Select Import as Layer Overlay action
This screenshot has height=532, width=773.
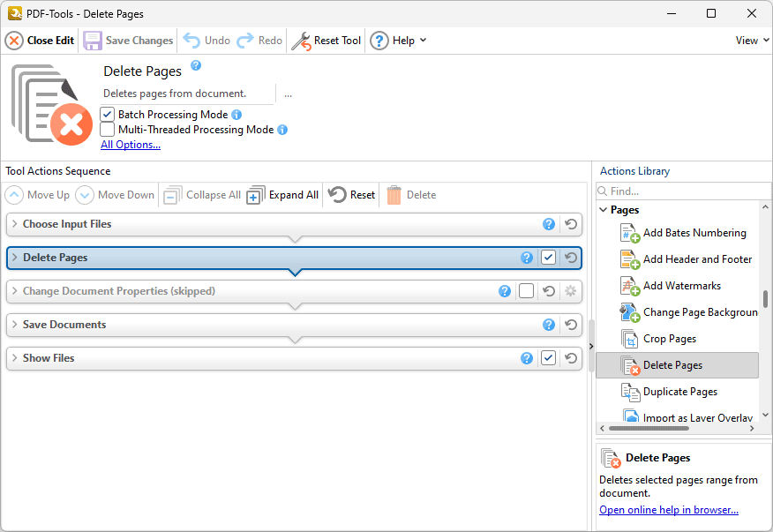pyautogui.click(x=687, y=416)
